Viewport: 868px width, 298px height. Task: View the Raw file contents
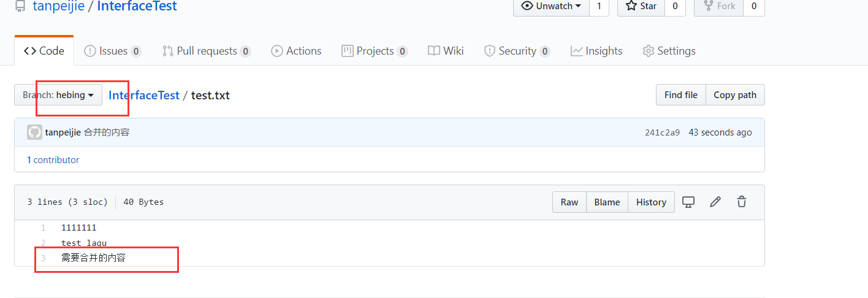569,202
